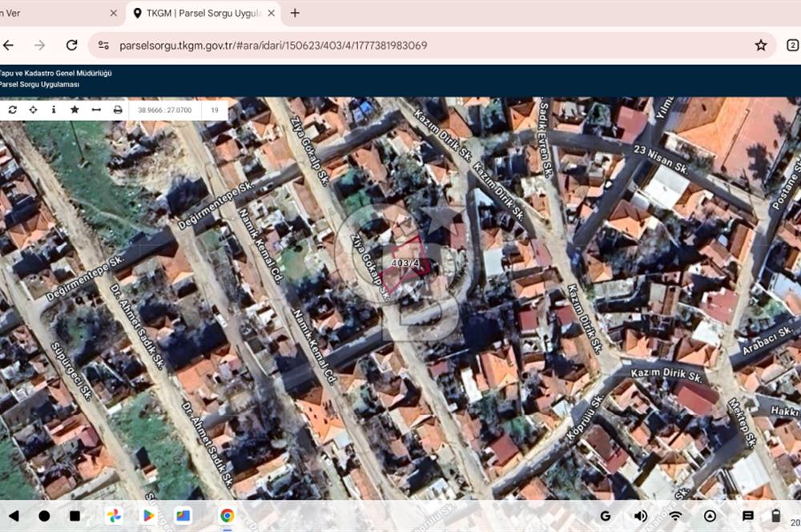
Task: Close the TKGM Parsel Sorgu tab
Action: [272, 13]
